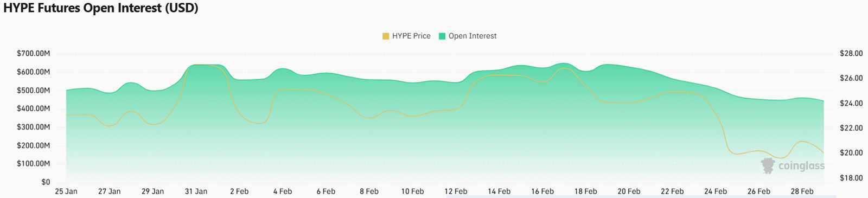Select the $100.00M left axis label

click(x=34, y=164)
